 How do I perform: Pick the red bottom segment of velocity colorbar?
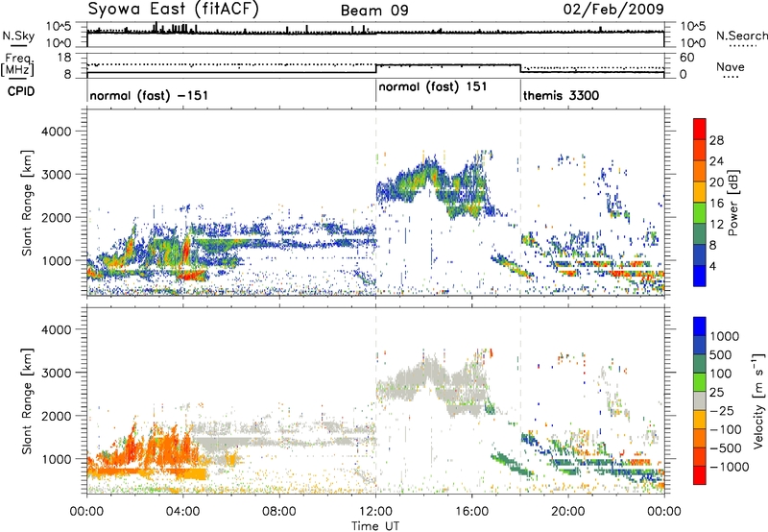[x=700, y=475]
